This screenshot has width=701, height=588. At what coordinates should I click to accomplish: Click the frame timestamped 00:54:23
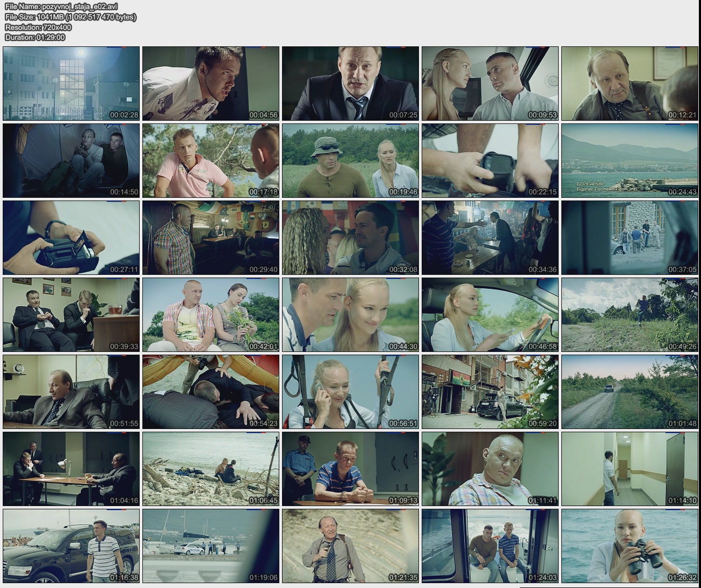tap(210, 392)
